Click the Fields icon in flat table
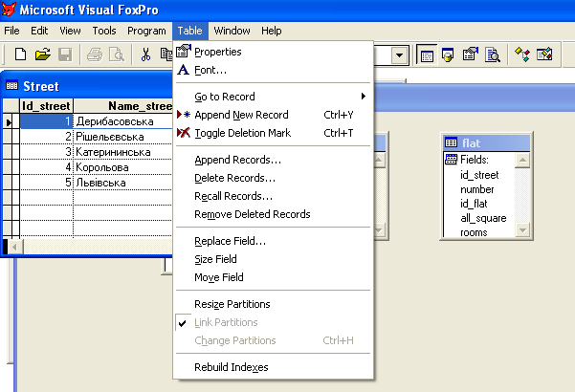 451,160
